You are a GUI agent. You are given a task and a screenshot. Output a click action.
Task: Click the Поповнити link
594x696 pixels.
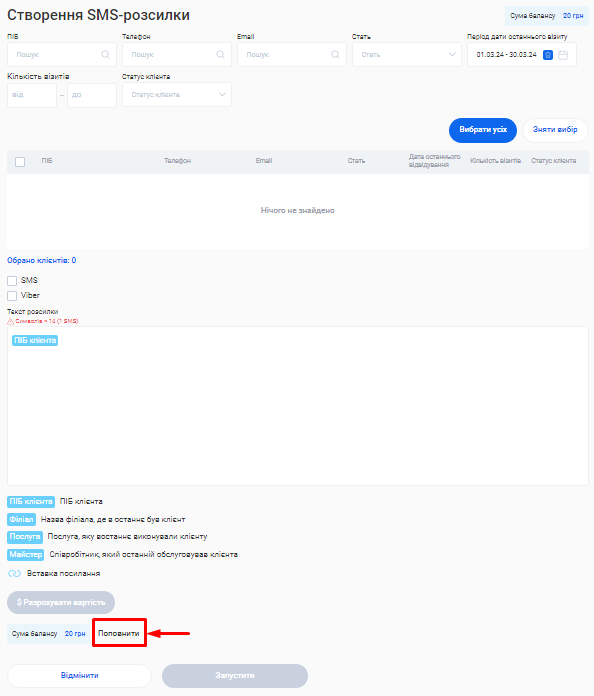tap(119, 633)
